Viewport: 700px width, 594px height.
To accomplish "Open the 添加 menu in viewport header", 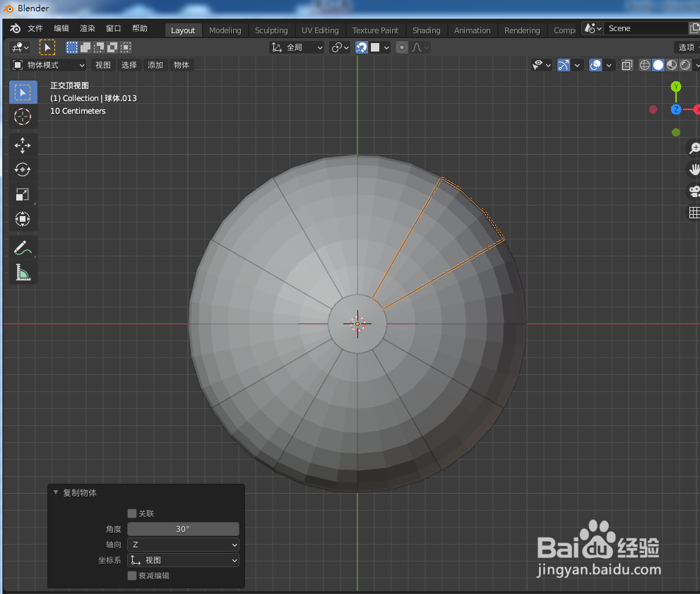I will tap(155, 64).
